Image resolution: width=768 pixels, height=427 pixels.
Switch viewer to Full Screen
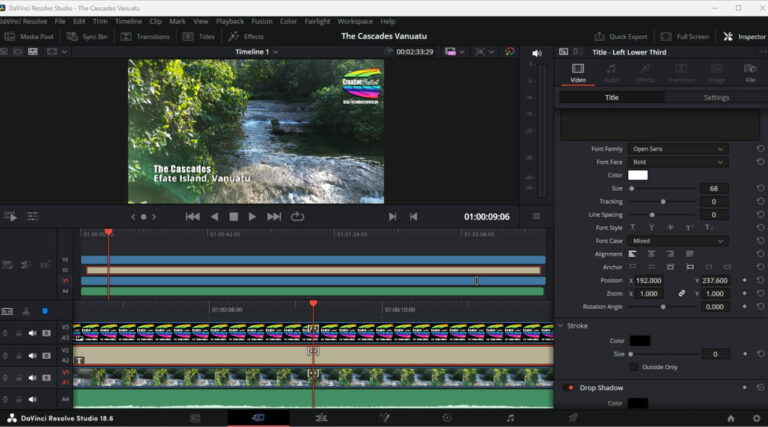tap(685, 37)
